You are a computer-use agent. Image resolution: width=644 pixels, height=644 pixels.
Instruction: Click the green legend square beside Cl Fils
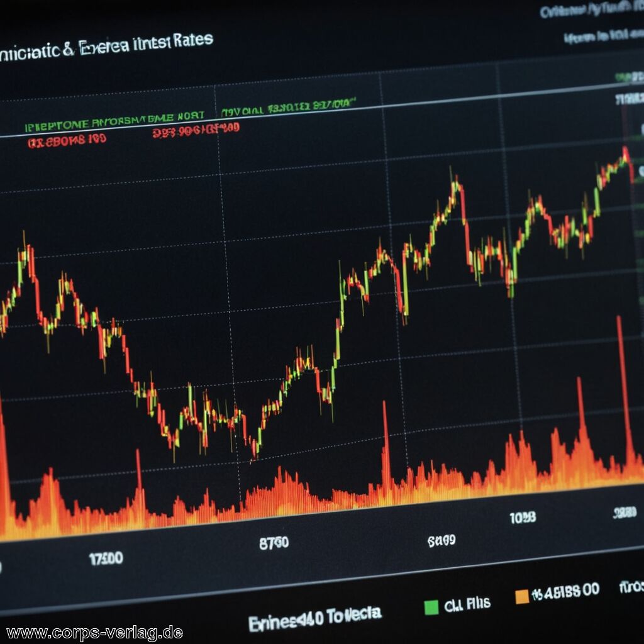coord(431,607)
